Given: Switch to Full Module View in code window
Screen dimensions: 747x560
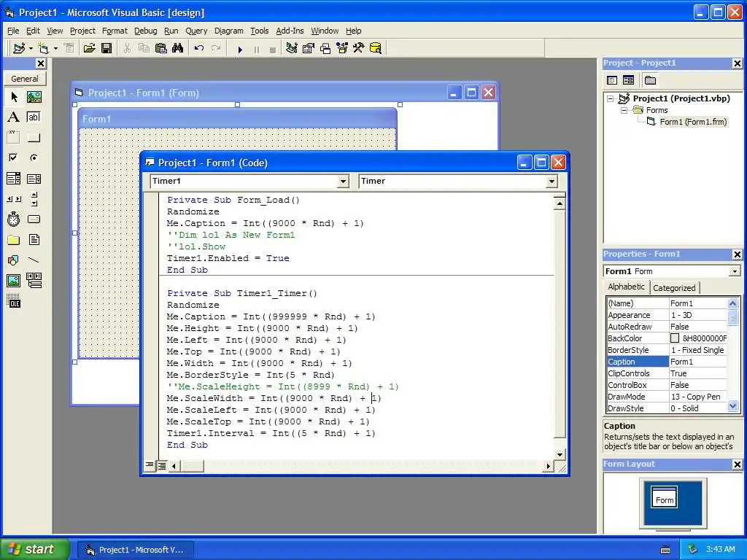Looking at the screenshot, I should (162, 465).
